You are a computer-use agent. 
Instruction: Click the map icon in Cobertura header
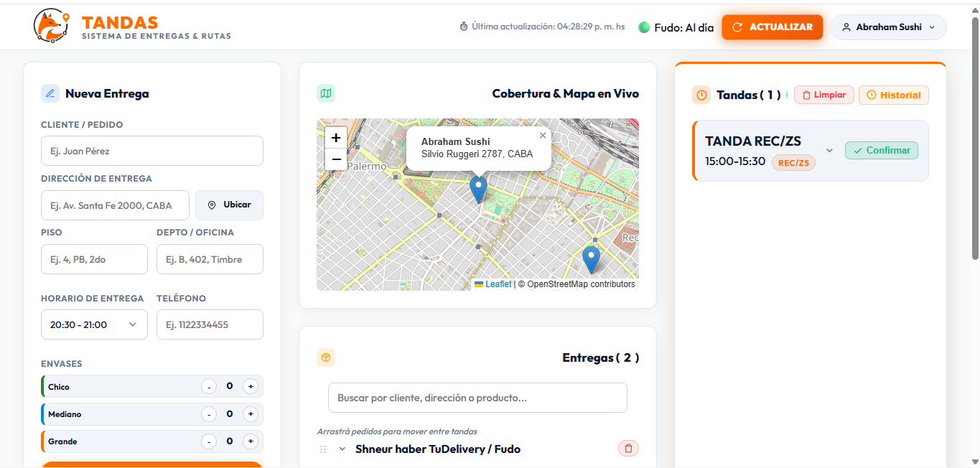click(326, 93)
